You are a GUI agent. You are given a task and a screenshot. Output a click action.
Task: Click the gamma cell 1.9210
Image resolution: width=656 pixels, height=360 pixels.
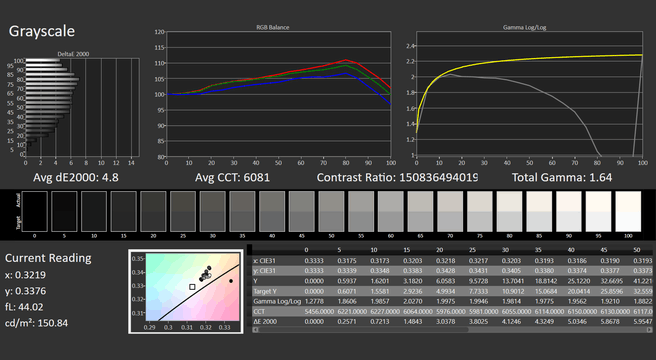pyautogui.click(x=610, y=301)
